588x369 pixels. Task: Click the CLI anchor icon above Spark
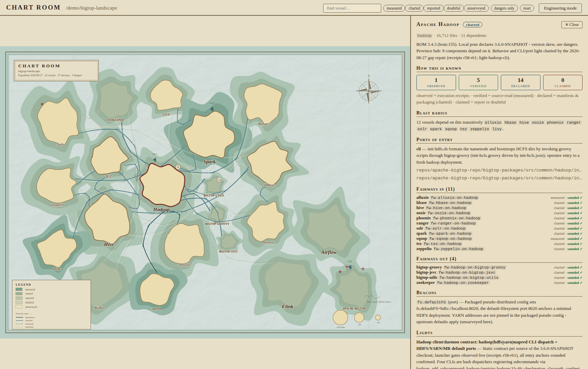pos(212,109)
